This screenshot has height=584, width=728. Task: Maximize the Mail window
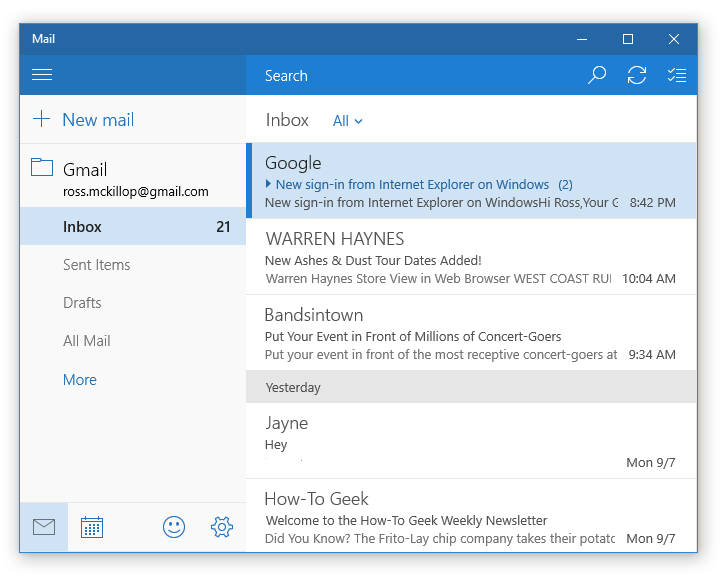coord(628,39)
